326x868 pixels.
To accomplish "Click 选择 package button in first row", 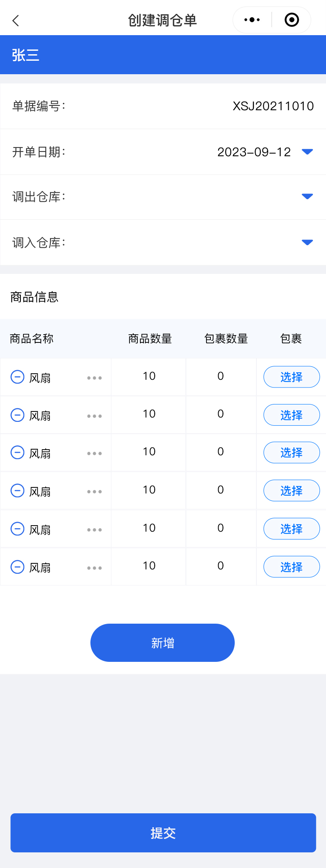I will 291,377.
